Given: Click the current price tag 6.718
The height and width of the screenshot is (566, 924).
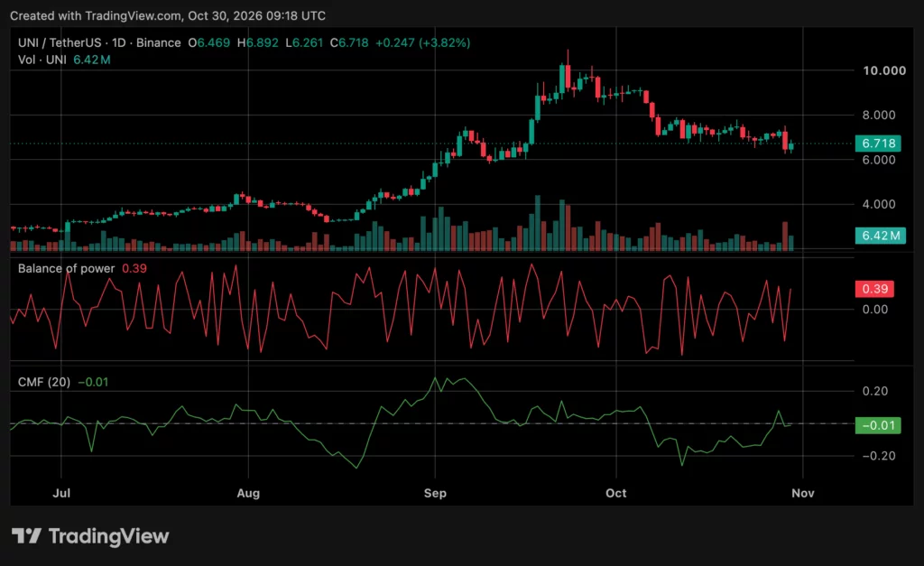Looking at the screenshot, I should [878, 144].
